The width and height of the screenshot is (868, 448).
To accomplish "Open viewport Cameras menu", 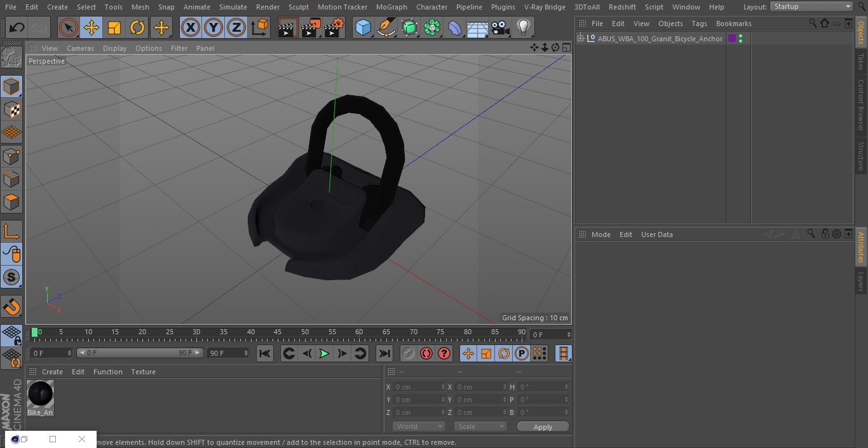I will (x=80, y=48).
